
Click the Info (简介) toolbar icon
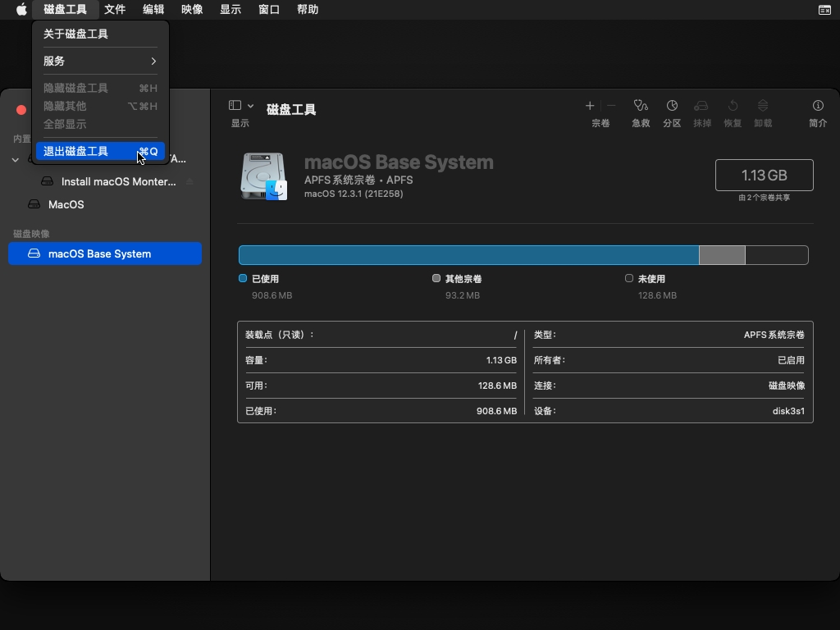(818, 106)
